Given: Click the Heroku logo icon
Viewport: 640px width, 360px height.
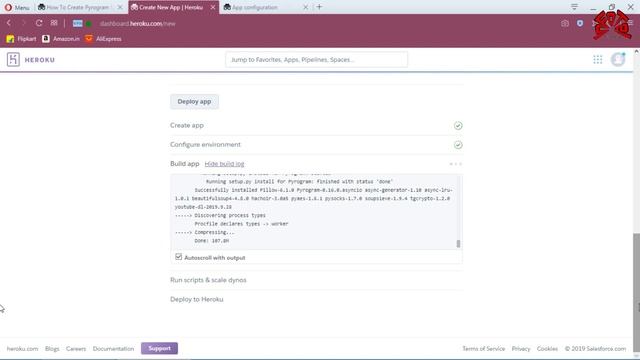Looking at the screenshot, I should (13, 60).
